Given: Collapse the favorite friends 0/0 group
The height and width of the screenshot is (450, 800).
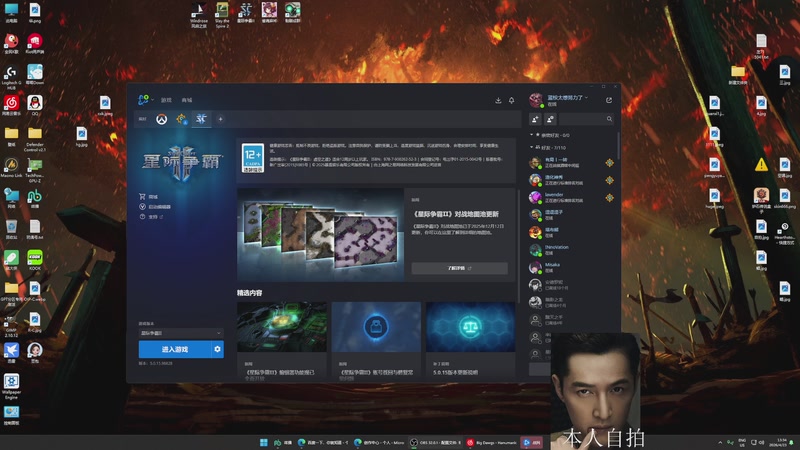Looking at the screenshot, I should tap(550, 135).
